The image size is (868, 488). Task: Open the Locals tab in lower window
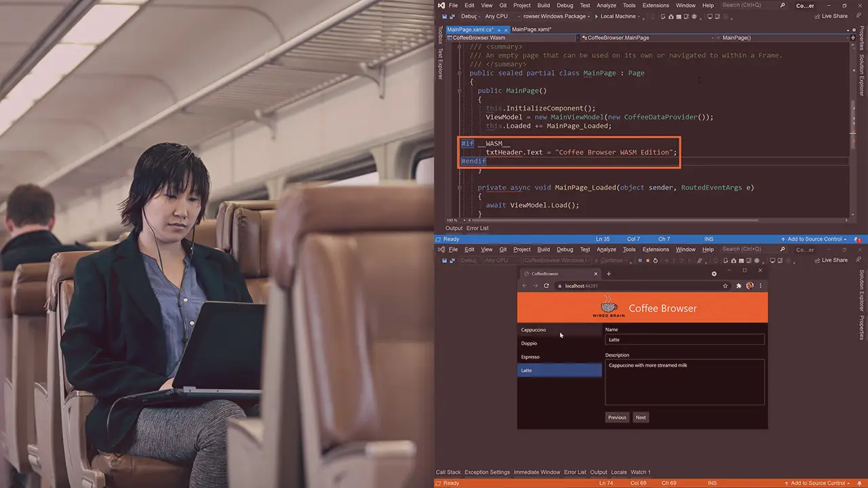coord(618,472)
